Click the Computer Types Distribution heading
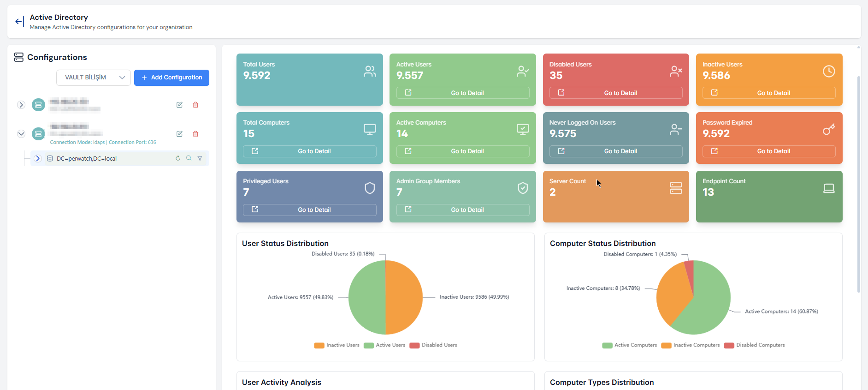This screenshot has height=390, width=868. [602, 382]
